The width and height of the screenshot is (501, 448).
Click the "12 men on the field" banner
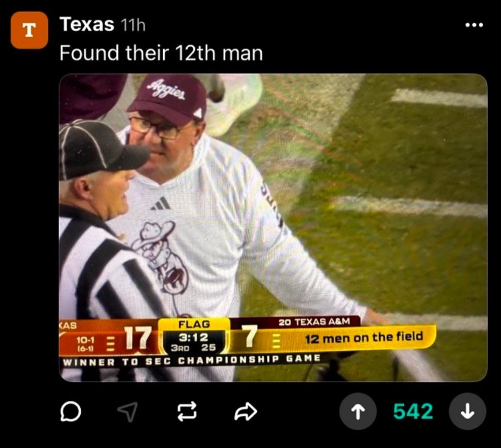[x=363, y=338]
